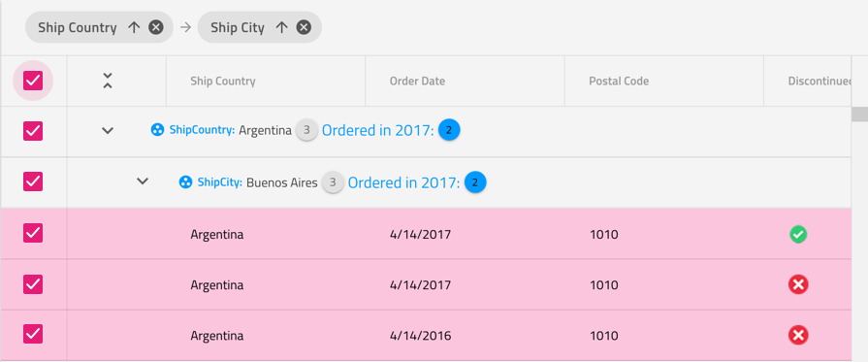Click the ShipCountry group icon for Argentina

(x=158, y=130)
